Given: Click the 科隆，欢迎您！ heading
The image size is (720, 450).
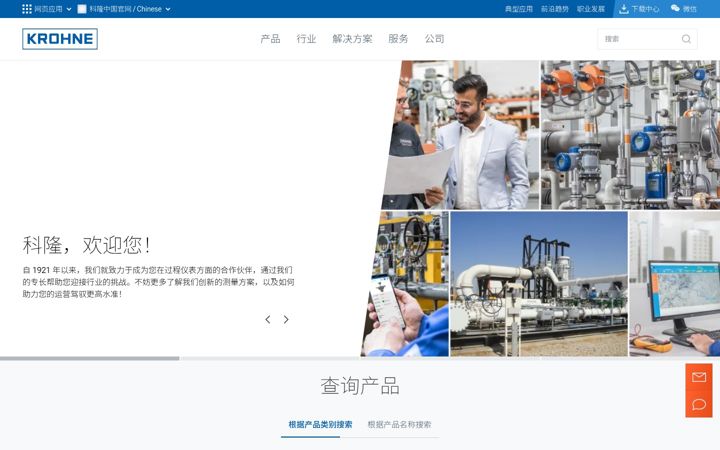Looking at the screenshot, I should pos(87,245).
